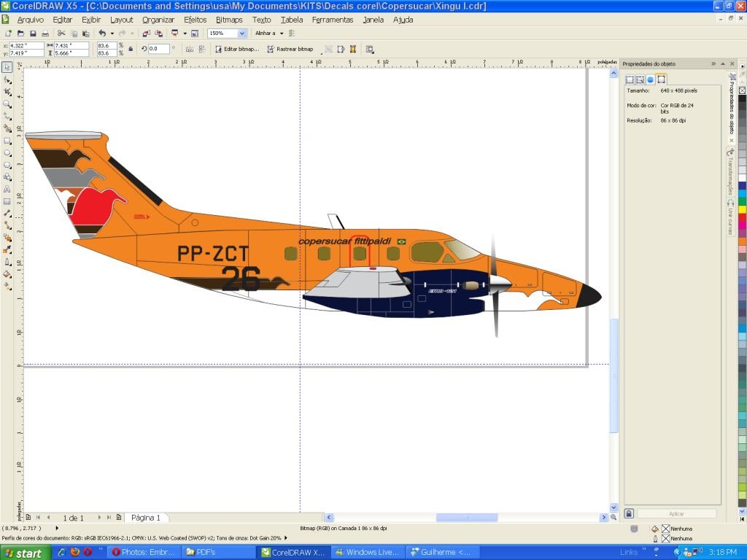Expand color profile status arrow
The image size is (747, 560).
click(x=286, y=538)
